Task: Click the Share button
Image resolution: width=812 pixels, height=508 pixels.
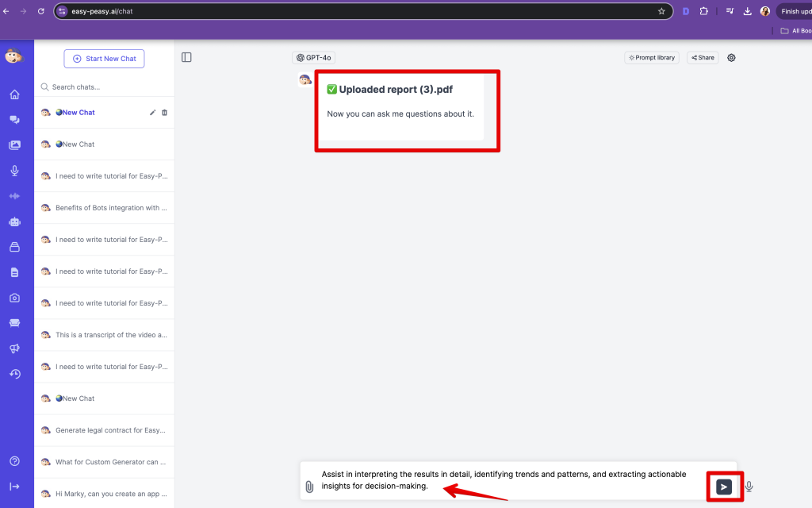Action: click(703, 58)
